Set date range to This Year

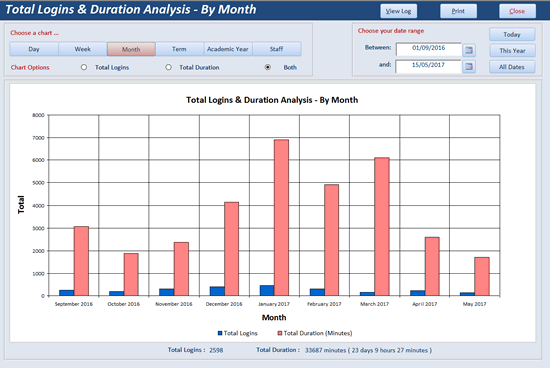pos(512,51)
